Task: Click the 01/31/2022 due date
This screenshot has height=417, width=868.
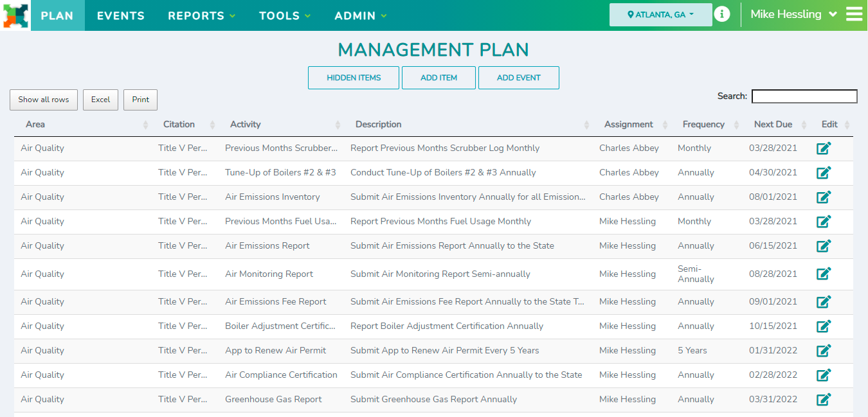Action: coord(773,351)
